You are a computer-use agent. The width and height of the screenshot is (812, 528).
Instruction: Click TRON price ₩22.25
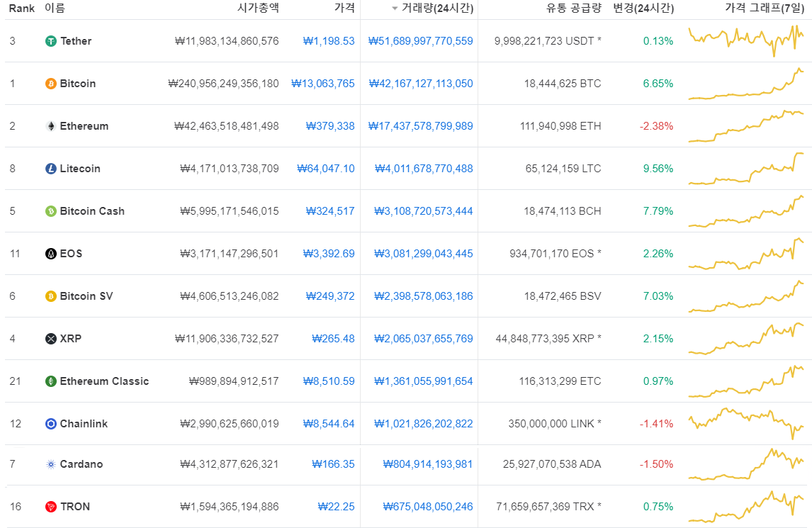point(336,506)
